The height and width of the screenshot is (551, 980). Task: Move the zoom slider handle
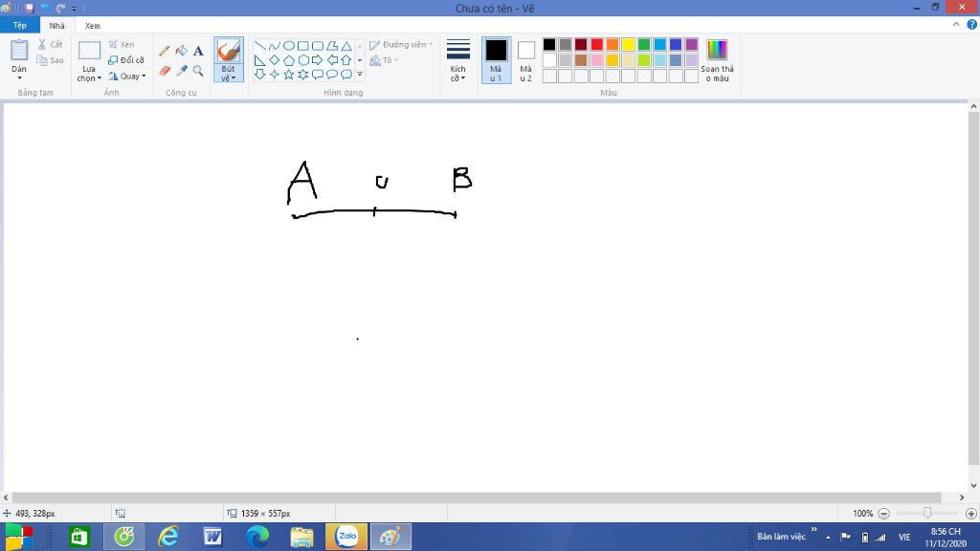tap(927, 513)
